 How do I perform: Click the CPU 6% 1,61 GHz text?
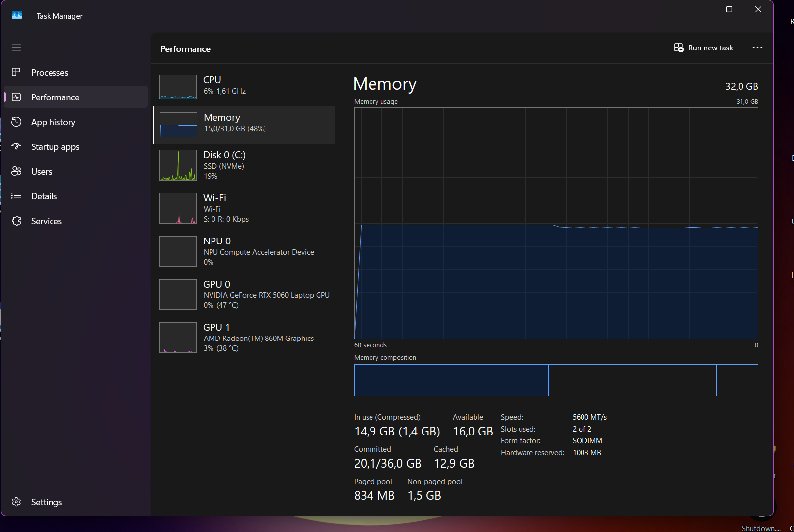point(224,91)
